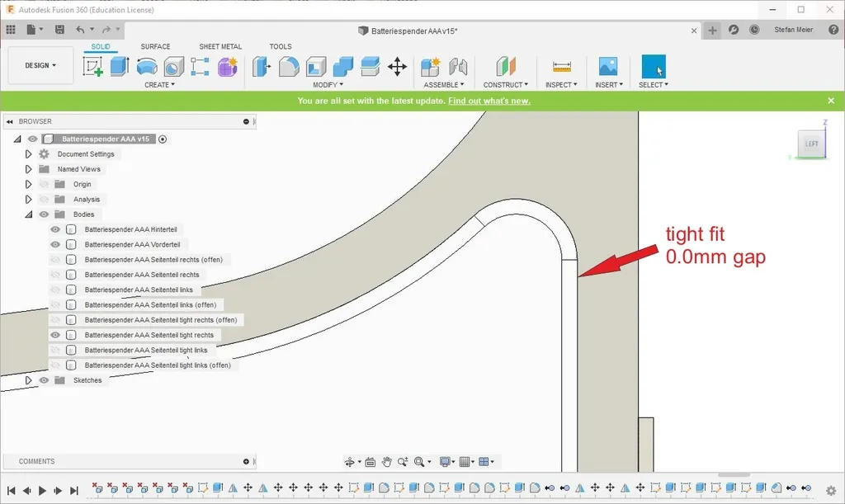Open the job status clock icon
Viewport: 845px width, 504px height.
(x=754, y=30)
